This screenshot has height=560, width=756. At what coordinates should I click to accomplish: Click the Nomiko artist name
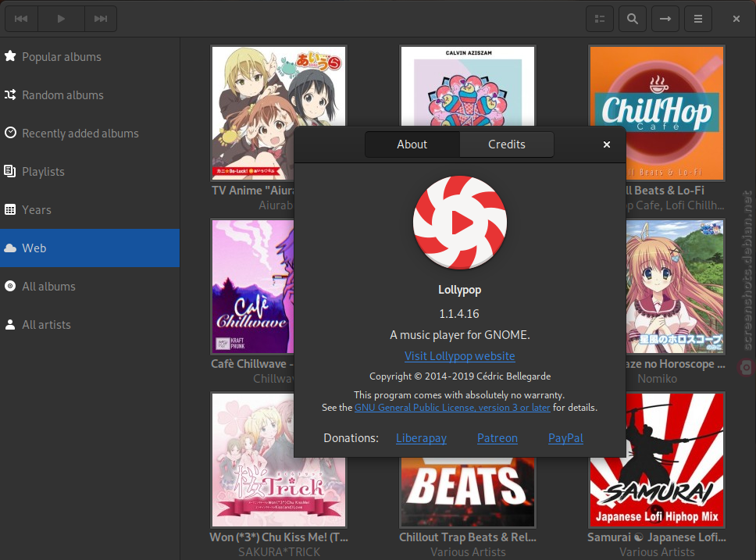[657, 379]
